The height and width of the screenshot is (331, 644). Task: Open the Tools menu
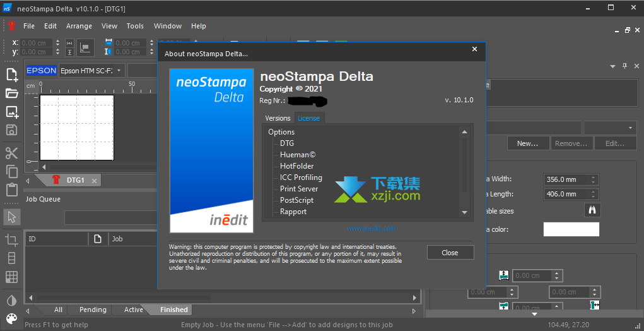pyautogui.click(x=135, y=26)
